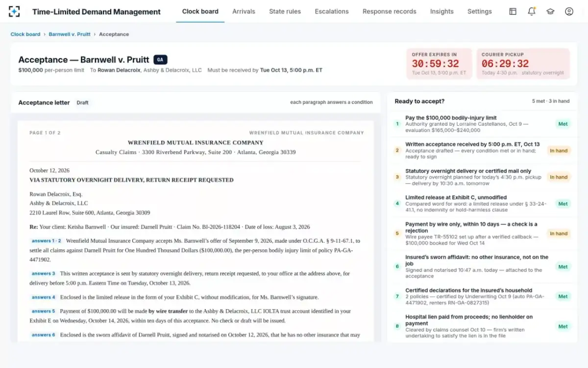The width and height of the screenshot is (588, 368).
Task: Select 'Hospital lien paid from proceeds' condition
Action: pyautogui.click(x=482, y=326)
